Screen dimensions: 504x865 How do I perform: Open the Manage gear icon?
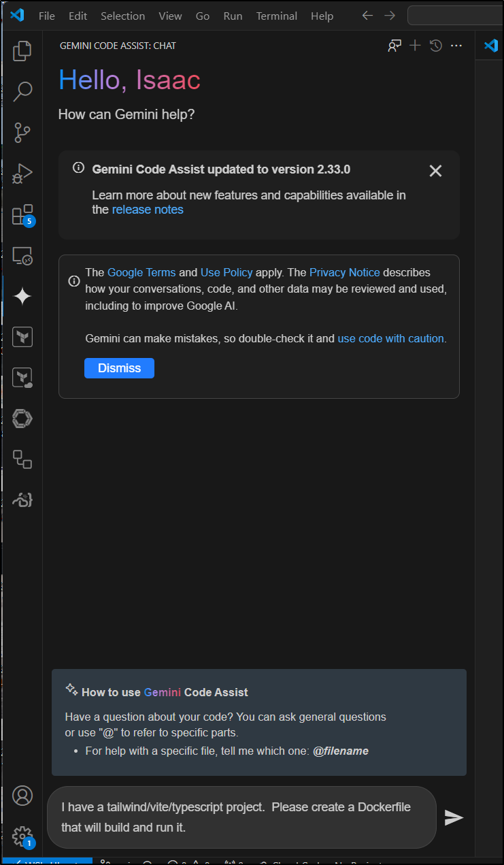point(22,836)
